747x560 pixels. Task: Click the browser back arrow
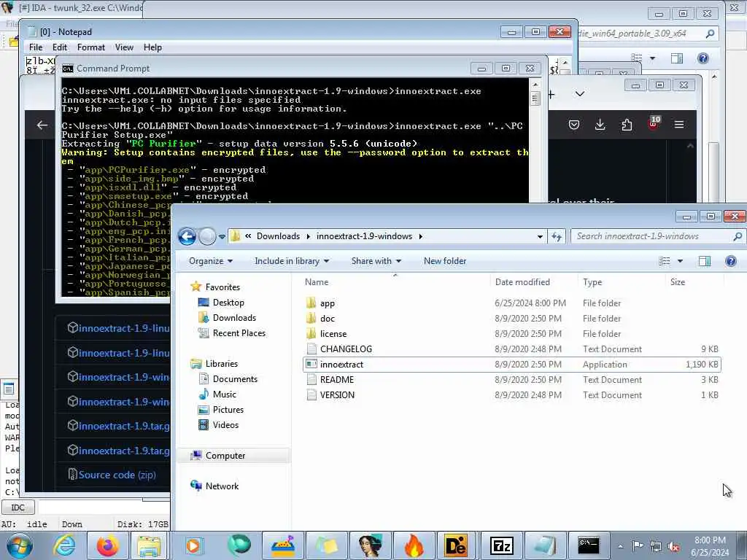(42, 125)
